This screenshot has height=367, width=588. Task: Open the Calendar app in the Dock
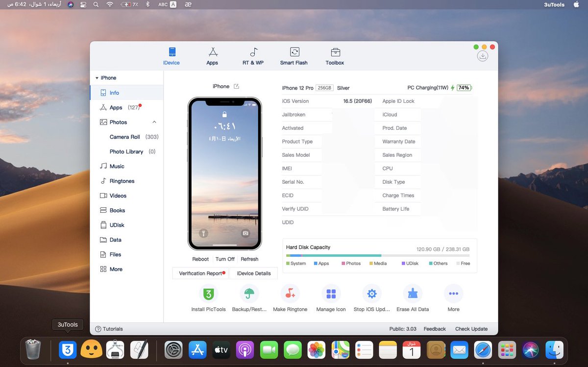coord(412,350)
